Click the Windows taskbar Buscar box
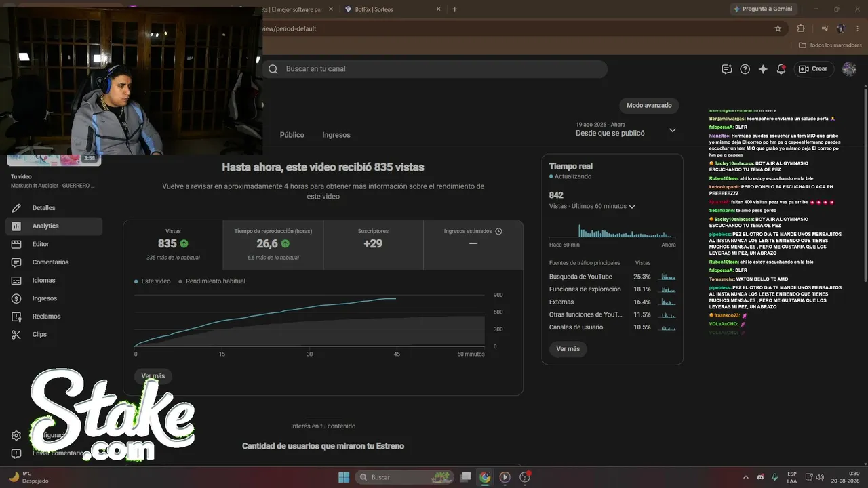The height and width of the screenshot is (488, 868). click(405, 477)
